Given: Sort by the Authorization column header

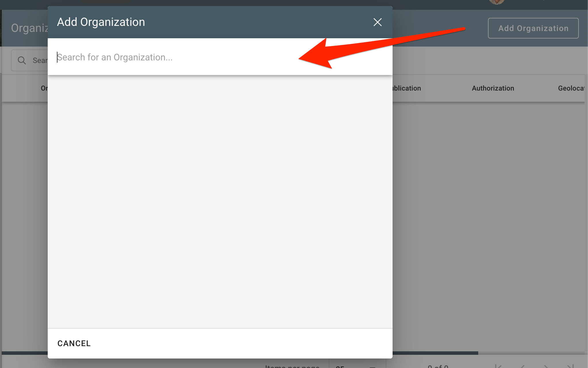Looking at the screenshot, I should (493, 88).
